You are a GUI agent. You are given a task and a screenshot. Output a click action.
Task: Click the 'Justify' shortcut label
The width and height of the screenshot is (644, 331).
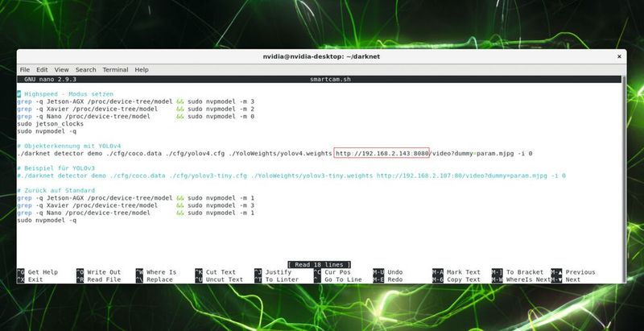tap(278, 272)
